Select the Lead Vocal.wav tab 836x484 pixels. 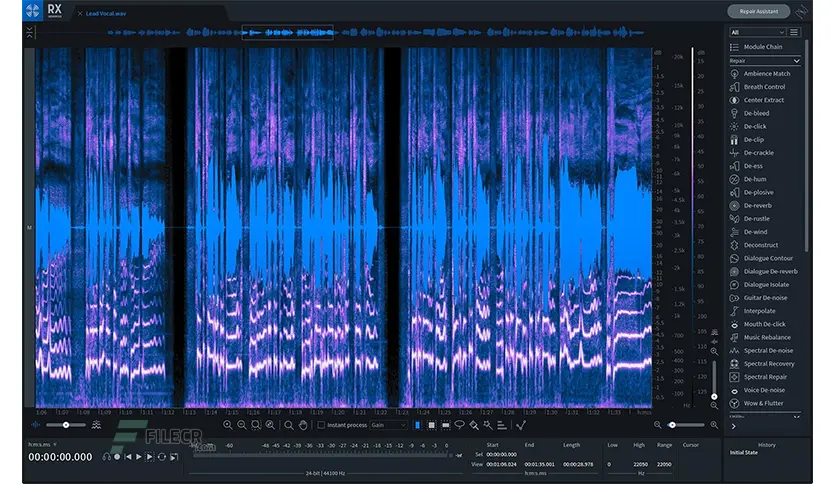coord(106,13)
